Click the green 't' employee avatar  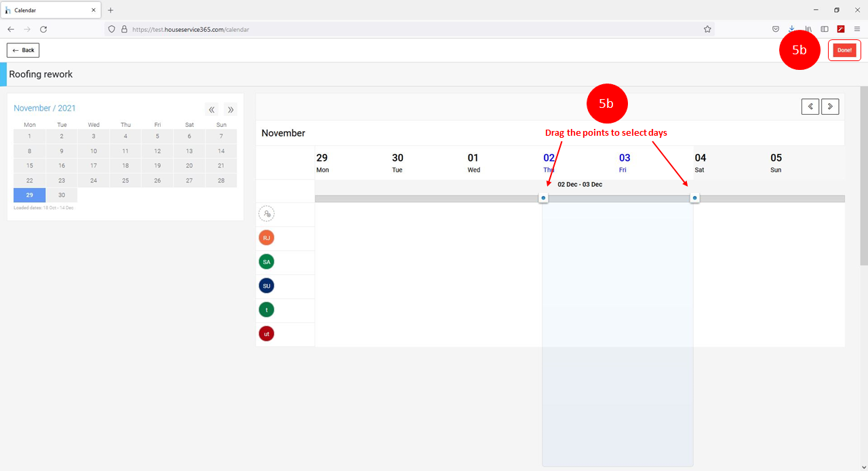(x=267, y=310)
